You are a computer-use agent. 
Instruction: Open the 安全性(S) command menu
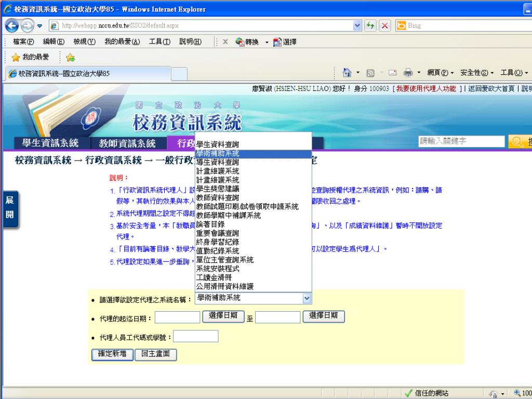tap(477, 73)
